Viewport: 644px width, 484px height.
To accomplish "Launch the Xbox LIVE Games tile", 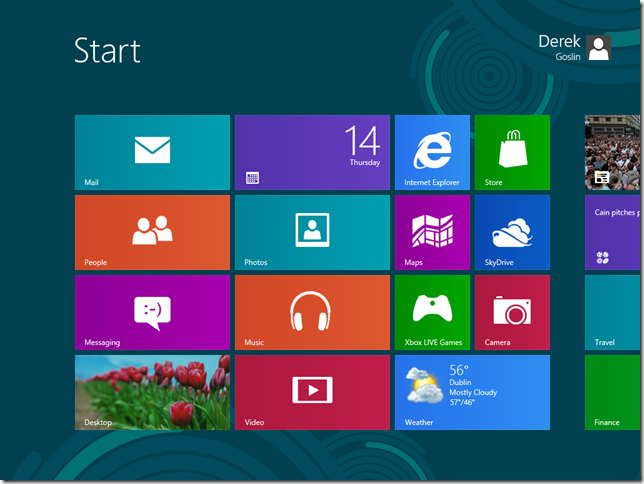I will [x=432, y=313].
